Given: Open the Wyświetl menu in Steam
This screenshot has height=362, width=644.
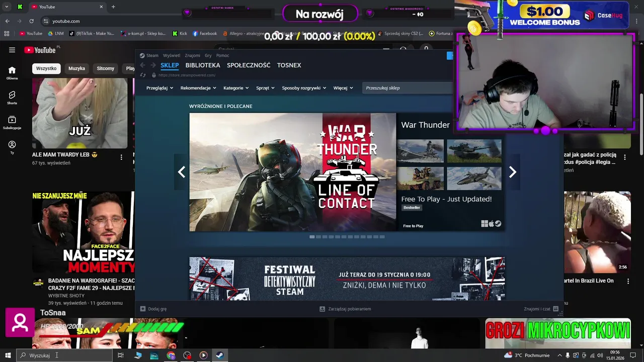Looking at the screenshot, I should (172, 55).
